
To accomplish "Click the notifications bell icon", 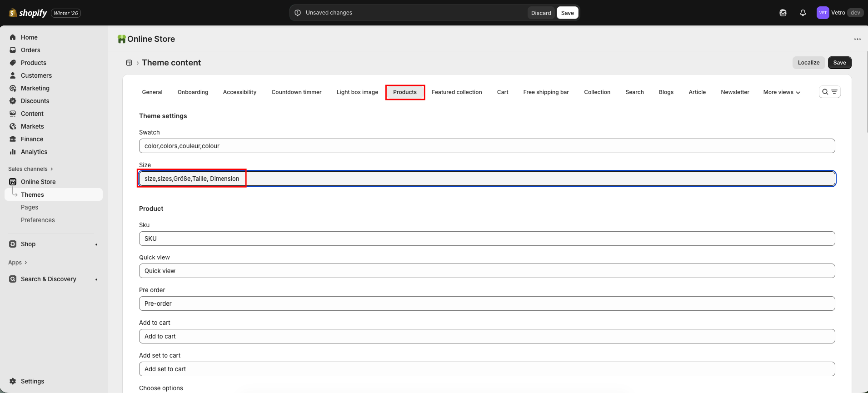I will point(803,13).
